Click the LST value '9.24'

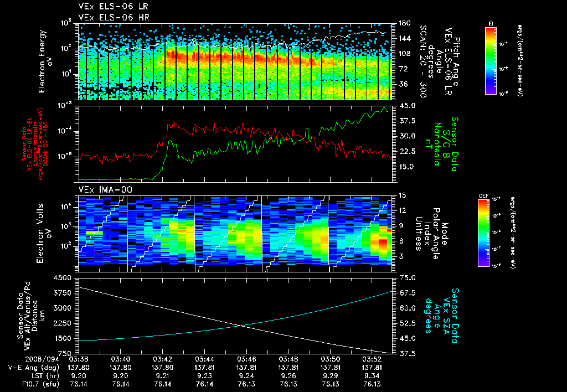coord(246,376)
